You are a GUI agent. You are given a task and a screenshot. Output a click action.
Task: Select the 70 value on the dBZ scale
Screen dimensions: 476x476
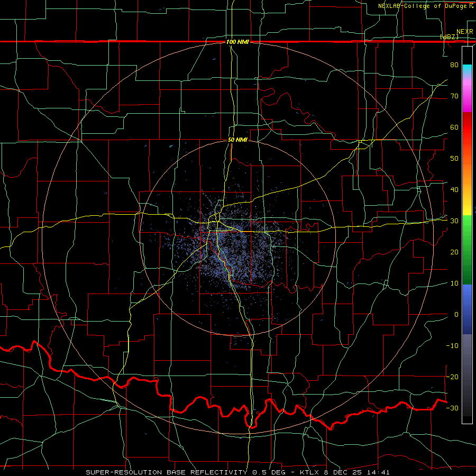[x=454, y=96]
